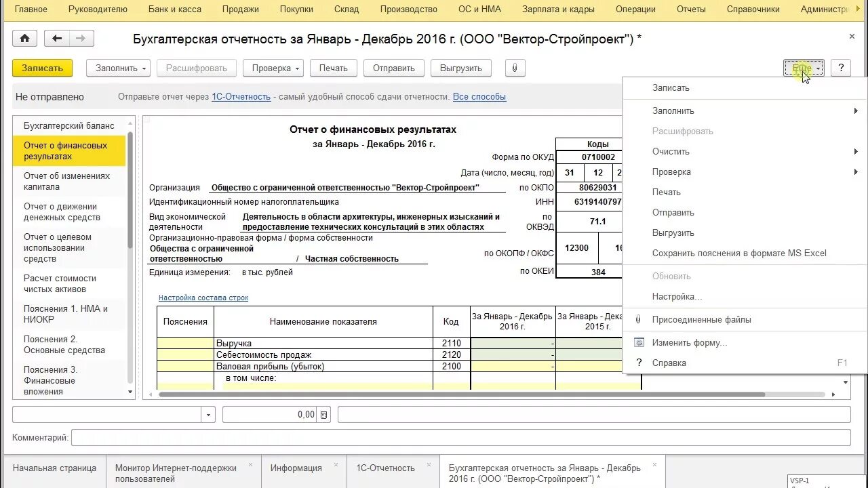Close the Информация tab

pos(336,465)
